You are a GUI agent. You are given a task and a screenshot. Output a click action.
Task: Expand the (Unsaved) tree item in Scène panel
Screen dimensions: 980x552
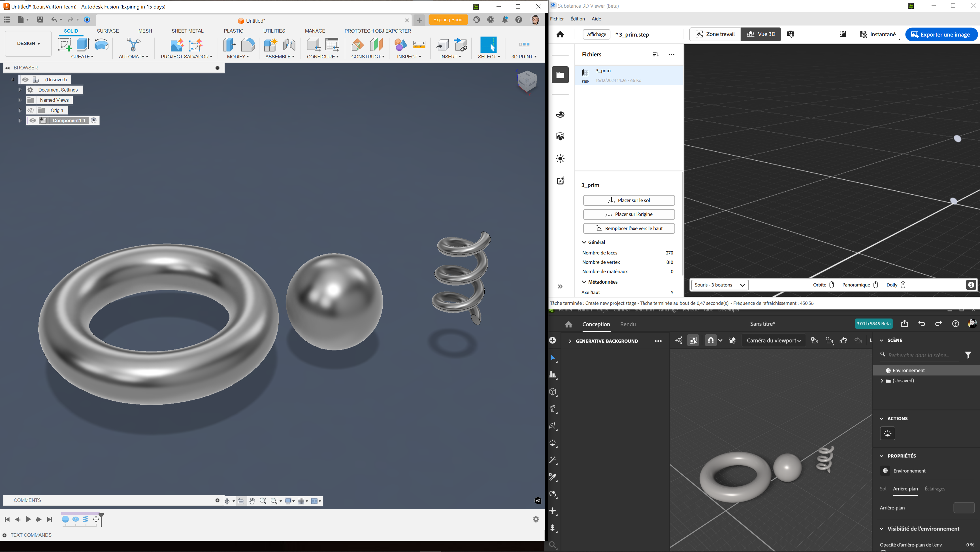882,380
